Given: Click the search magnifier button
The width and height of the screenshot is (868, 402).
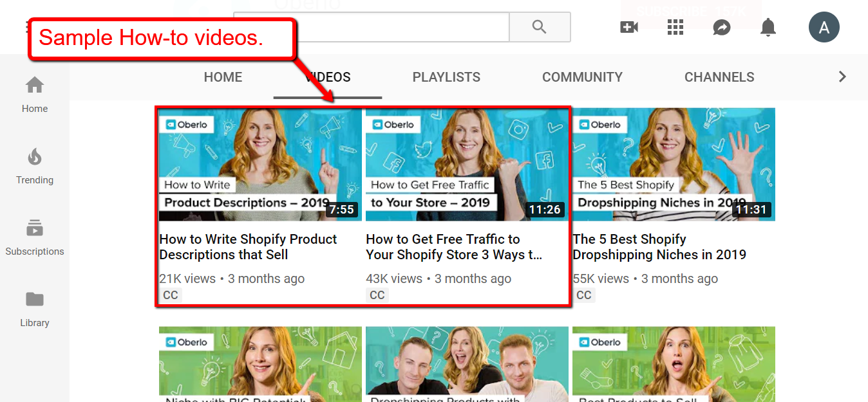Looking at the screenshot, I should coord(540,27).
